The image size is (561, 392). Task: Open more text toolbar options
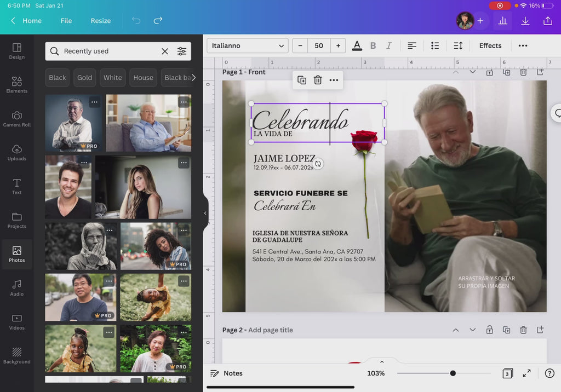coord(523,45)
